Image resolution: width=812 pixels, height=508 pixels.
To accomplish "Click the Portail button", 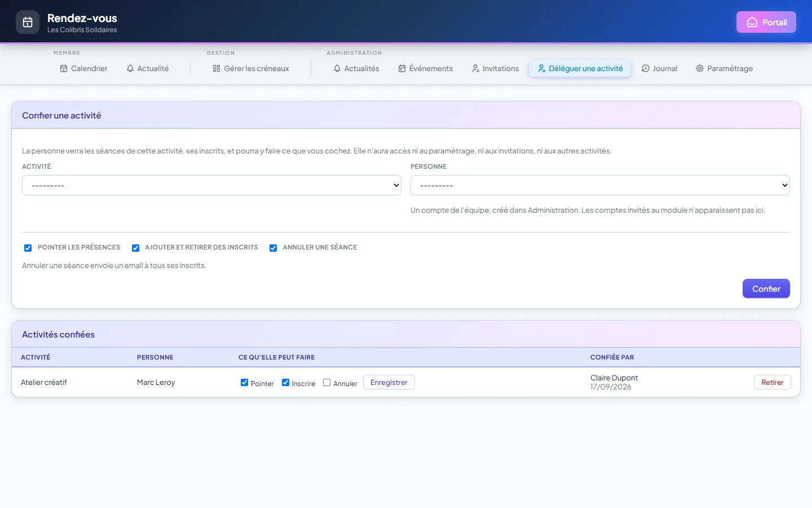I will (x=766, y=22).
